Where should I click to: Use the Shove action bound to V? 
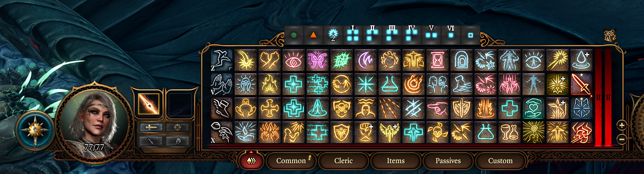click(222, 84)
